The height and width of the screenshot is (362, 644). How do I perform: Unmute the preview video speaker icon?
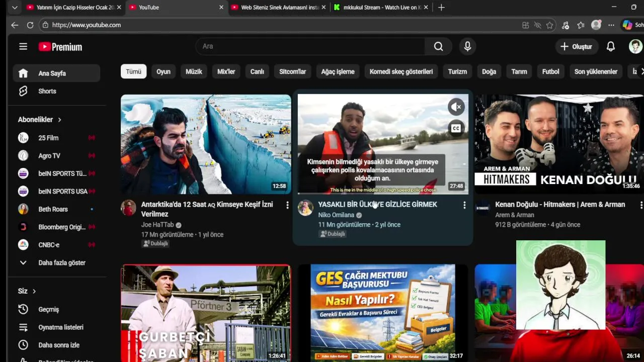pyautogui.click(x=456, y=107)
